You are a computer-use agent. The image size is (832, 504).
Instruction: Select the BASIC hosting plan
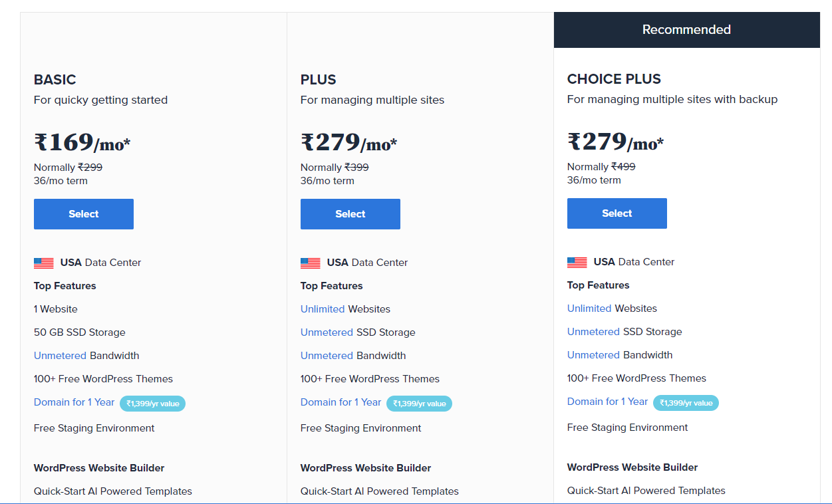[x=84, y=214]
